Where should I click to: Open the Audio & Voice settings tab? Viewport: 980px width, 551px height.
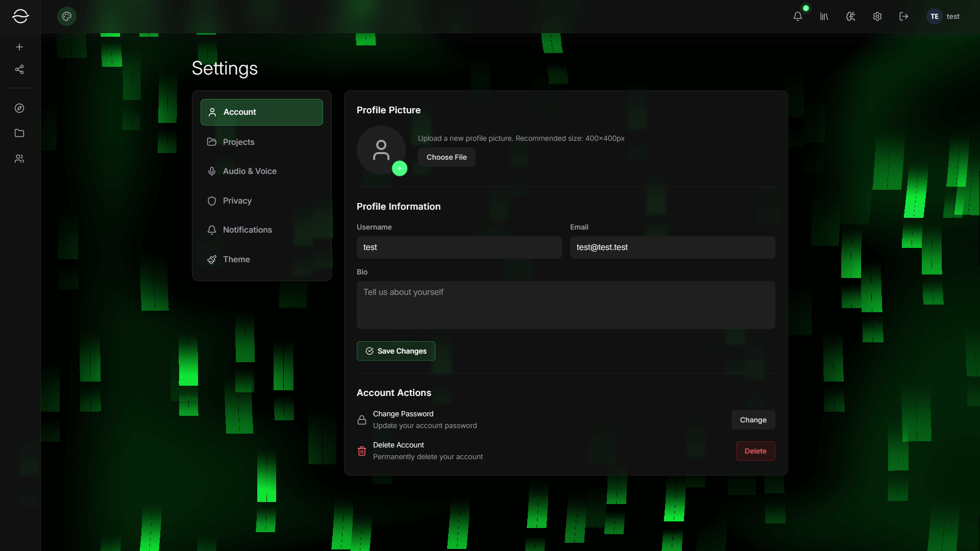[262, 171]
